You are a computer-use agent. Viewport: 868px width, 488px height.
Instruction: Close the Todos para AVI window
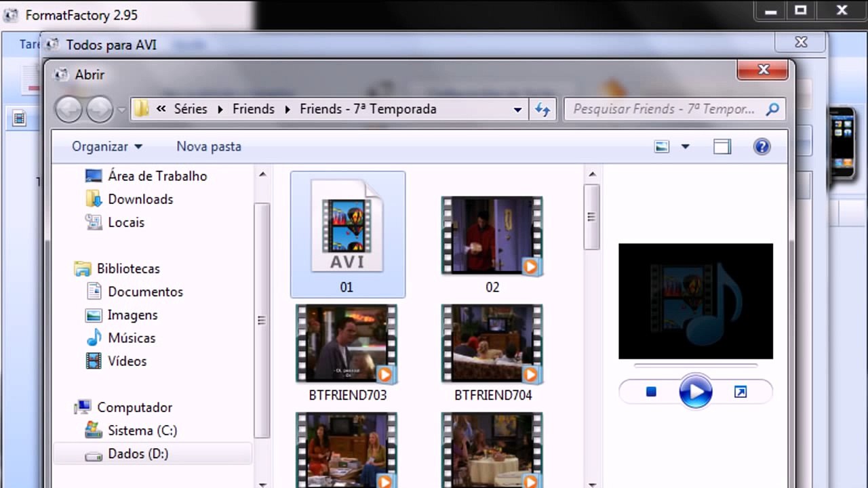tap(801, 43)
